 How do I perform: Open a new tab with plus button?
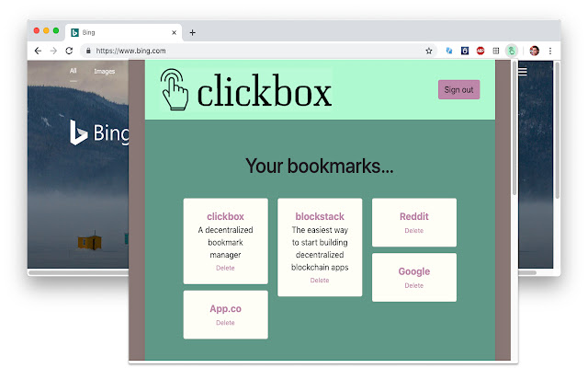(x=192, y=33)
